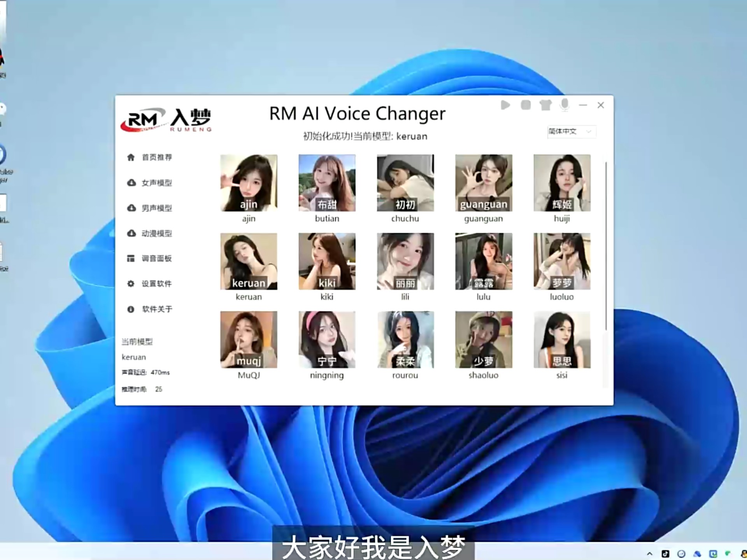747x560 pixels.
Task: Click the cloud download icon beside 动漫模型
Action: click(132, 233)
